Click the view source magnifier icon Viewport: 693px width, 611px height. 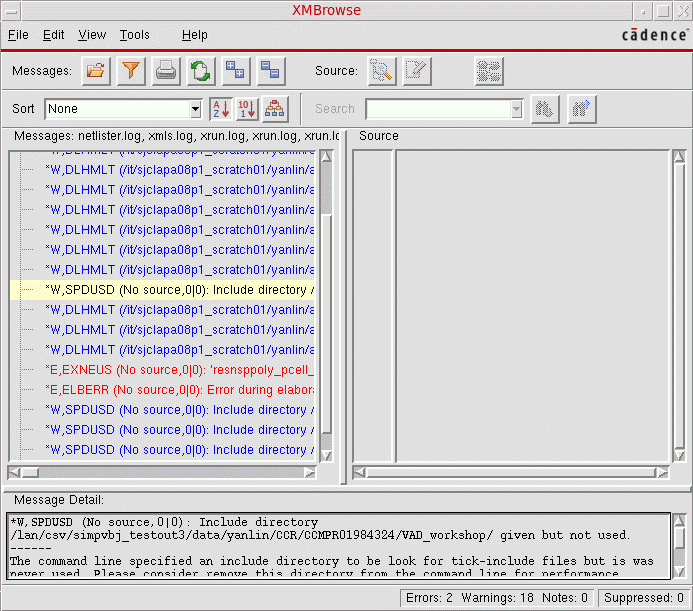pyautogui.click(x=382, y=71)
